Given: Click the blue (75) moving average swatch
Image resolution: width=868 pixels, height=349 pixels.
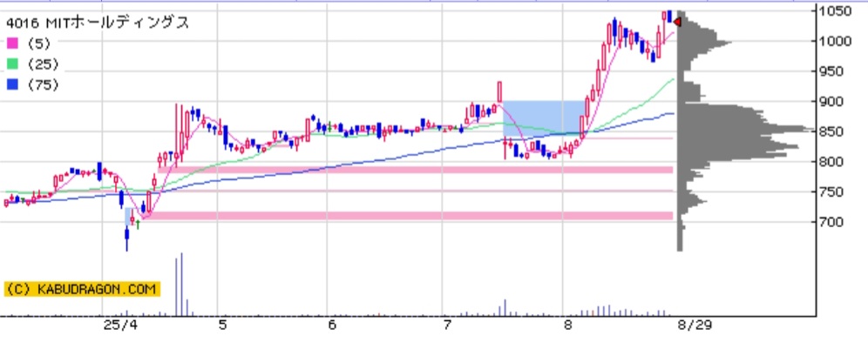Looking at the screenshot, I should 11,85.
